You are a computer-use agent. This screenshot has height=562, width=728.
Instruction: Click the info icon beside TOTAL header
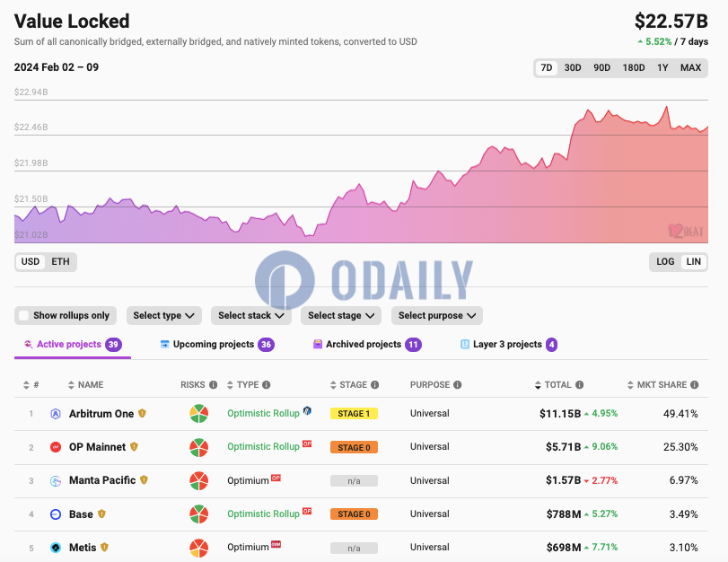[x=579, y=384]
